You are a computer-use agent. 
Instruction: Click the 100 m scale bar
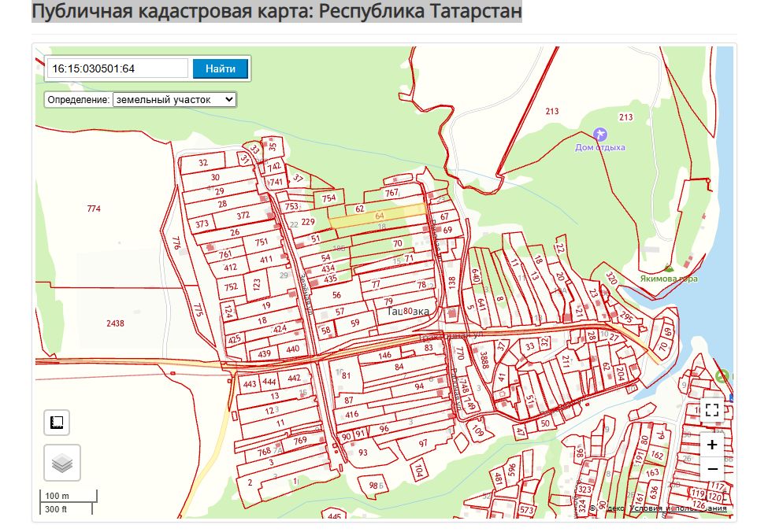tap(68, 497)
